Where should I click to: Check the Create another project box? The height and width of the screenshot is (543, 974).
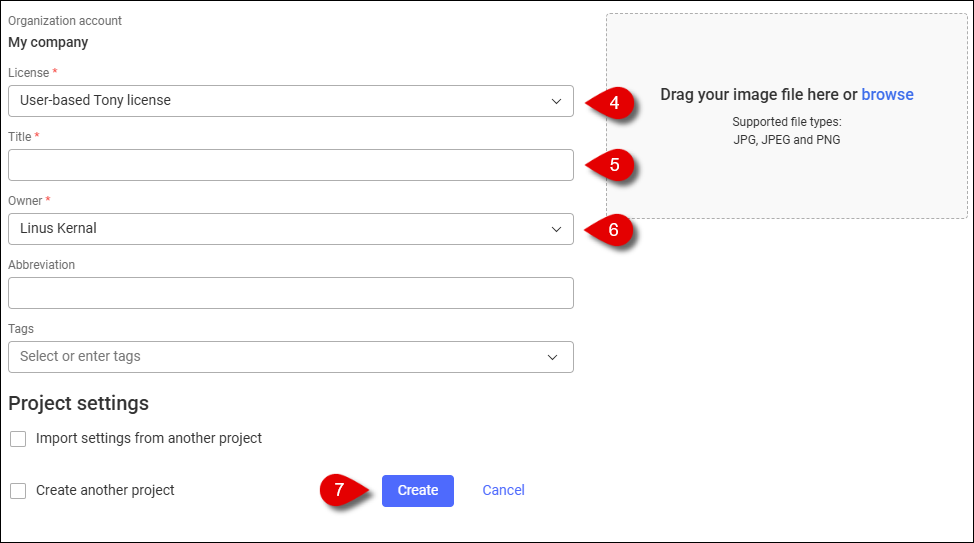coord(18,491)
